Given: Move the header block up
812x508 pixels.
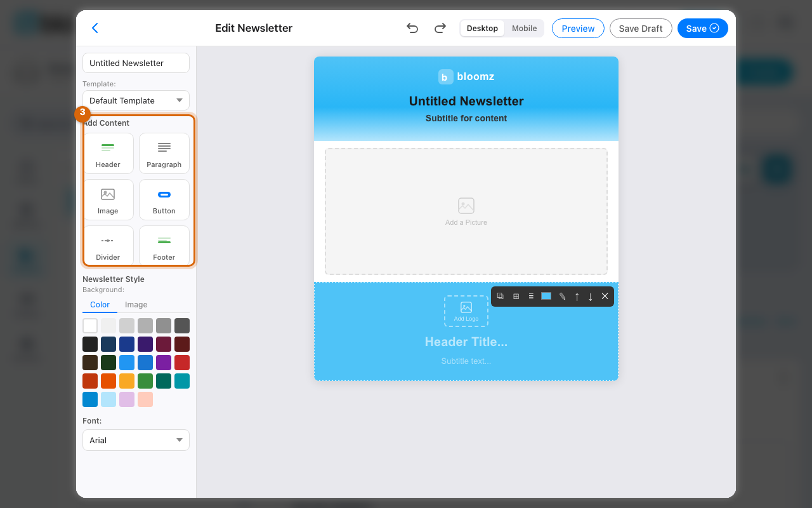Looking at the screenshot, I should click(x=577, y=297).
